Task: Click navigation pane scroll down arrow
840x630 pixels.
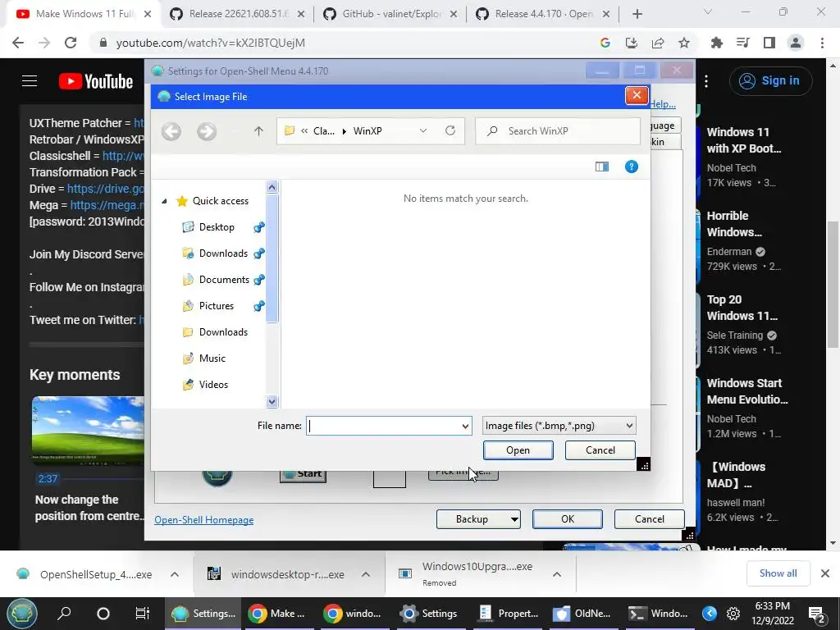Action: (272, 401)
